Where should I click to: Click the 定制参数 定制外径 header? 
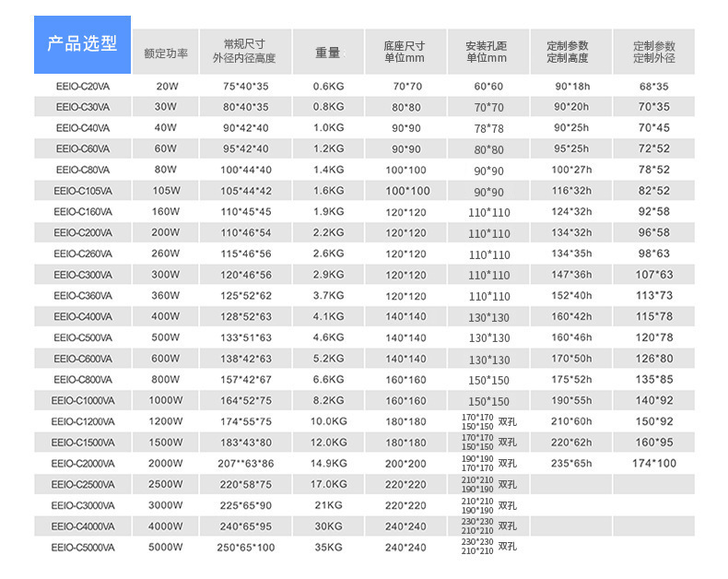click(653, 52)
